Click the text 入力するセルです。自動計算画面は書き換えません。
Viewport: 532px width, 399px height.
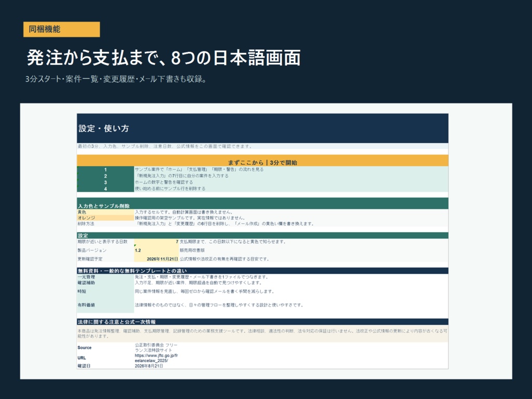[x=184, y=212]
